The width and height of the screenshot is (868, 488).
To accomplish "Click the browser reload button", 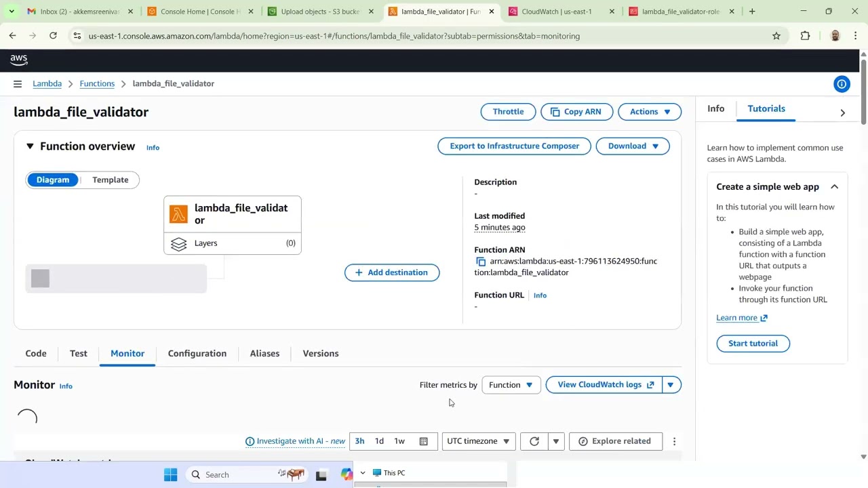I will (x=53, y=36).
